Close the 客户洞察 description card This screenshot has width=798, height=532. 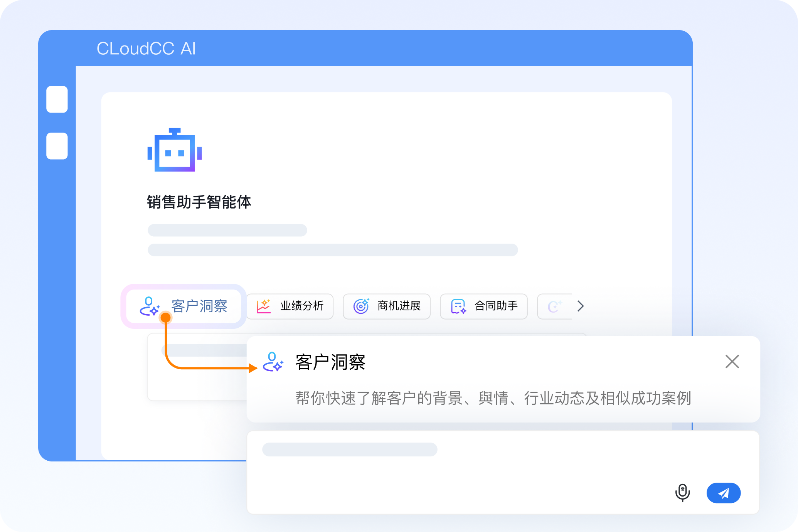click(x=732, y=362)
